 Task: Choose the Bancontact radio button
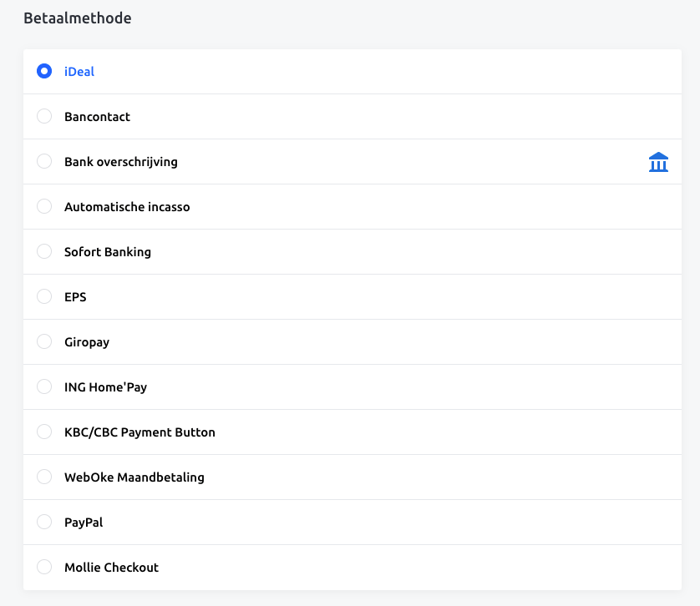[x=44, y=117]
